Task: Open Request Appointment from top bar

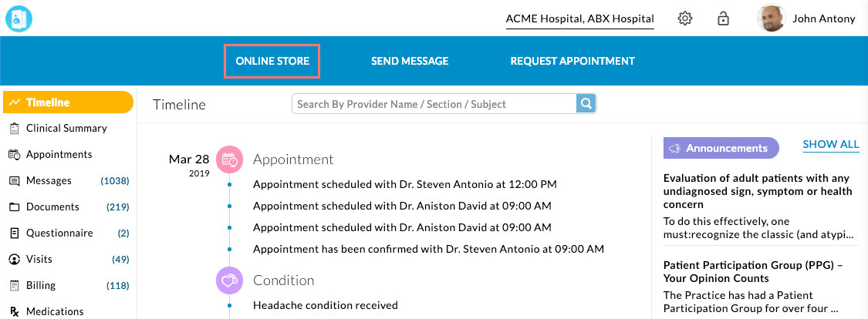Action: click(x=572, y=61)
